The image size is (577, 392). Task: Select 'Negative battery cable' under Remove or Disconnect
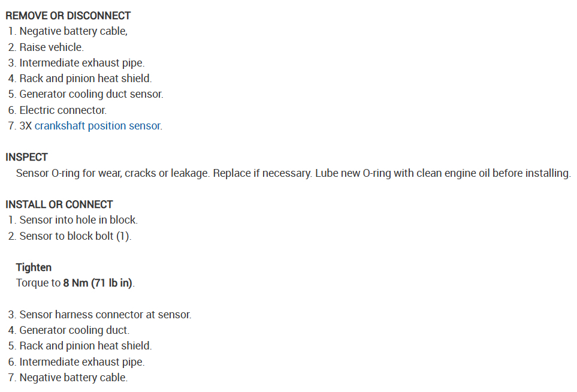tap(73, 31)
